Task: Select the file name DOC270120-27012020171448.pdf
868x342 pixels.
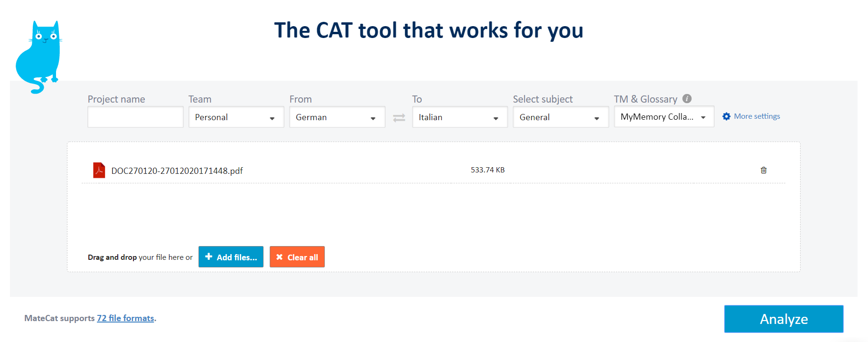Action: pos(177,171)
